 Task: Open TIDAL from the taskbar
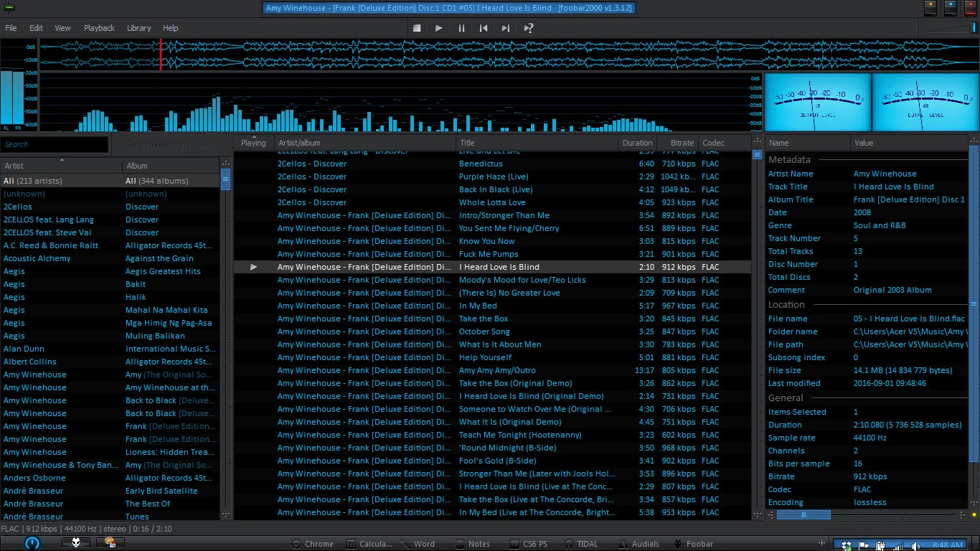pyautogui.click(x=581, y=544)
